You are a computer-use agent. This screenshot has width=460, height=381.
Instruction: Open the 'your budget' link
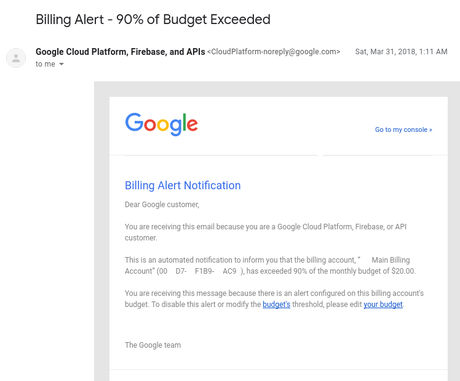click(x=383, y=304)
